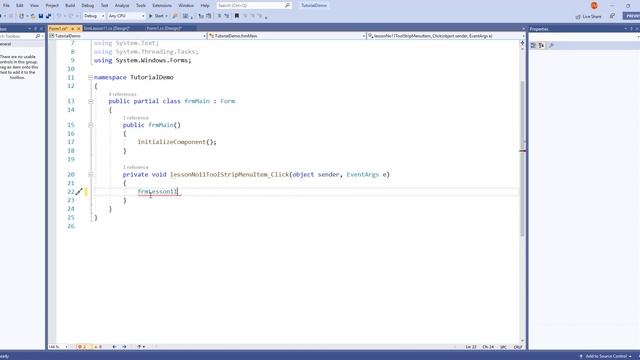Collapse the namespace TutorialDemo block
640x360 pixels.
pyautogui.click(x=91, y=77)
